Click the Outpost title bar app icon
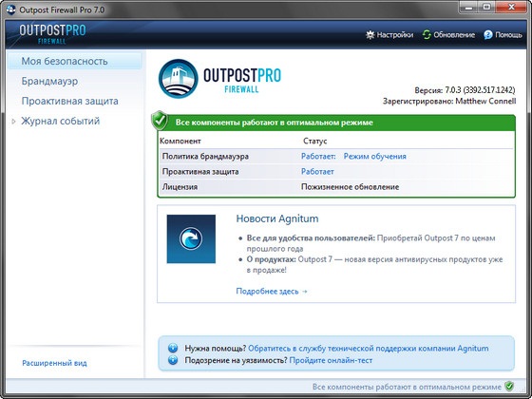This screenshot has height=399, width=532. [10, 9]
